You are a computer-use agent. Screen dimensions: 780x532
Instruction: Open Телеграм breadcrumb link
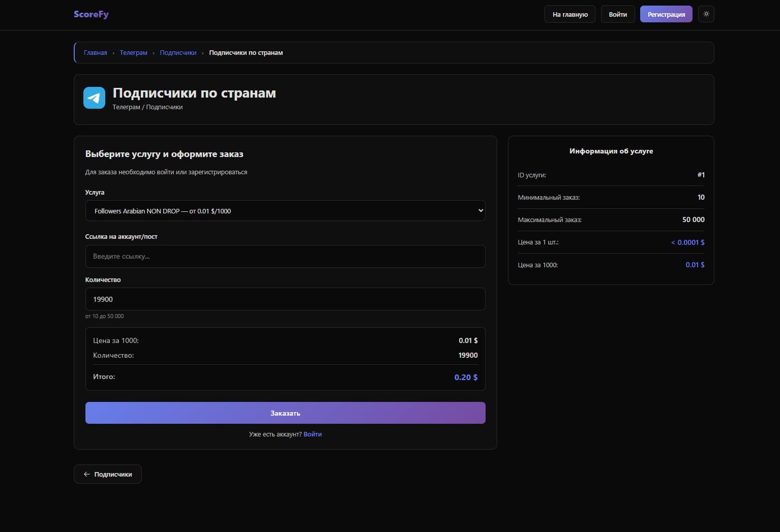click(x=133, y=53)
